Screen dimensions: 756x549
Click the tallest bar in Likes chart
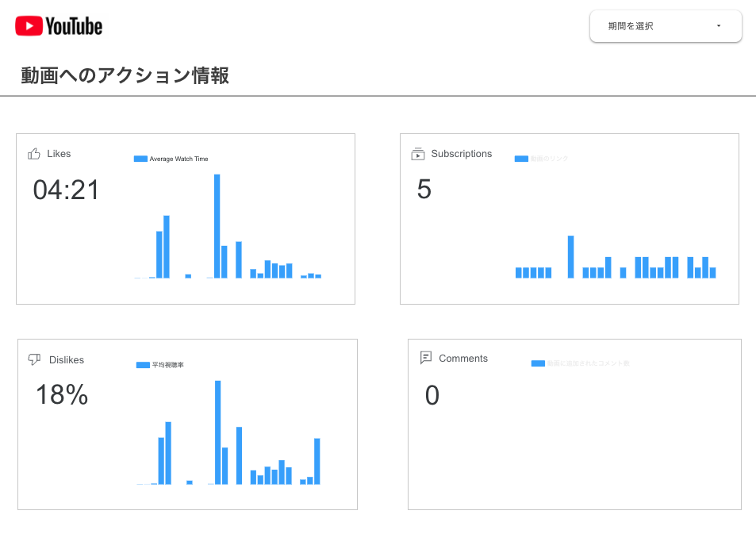tap(217, 226)
